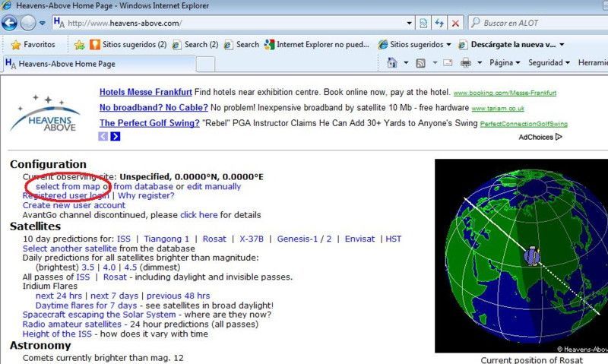Open the recent pages dropdown arrow
608x364 pixels.
[43, 24]
